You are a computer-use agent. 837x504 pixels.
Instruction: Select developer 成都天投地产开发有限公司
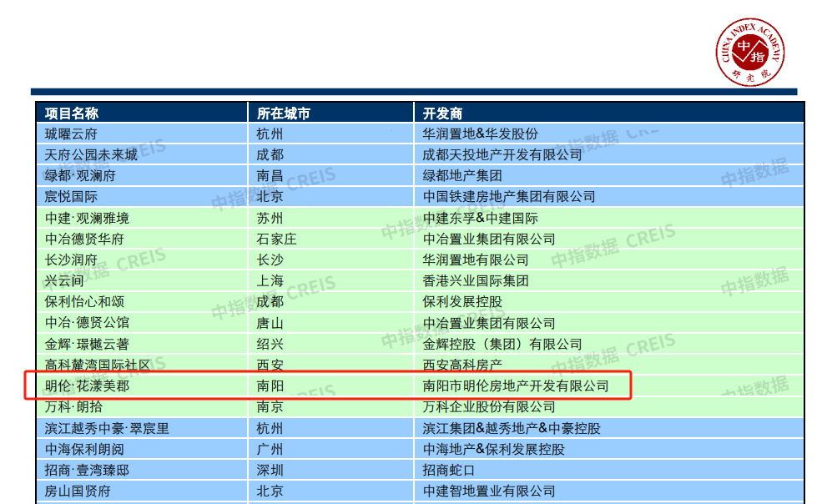pyautogui.click(x=502, y=155)
